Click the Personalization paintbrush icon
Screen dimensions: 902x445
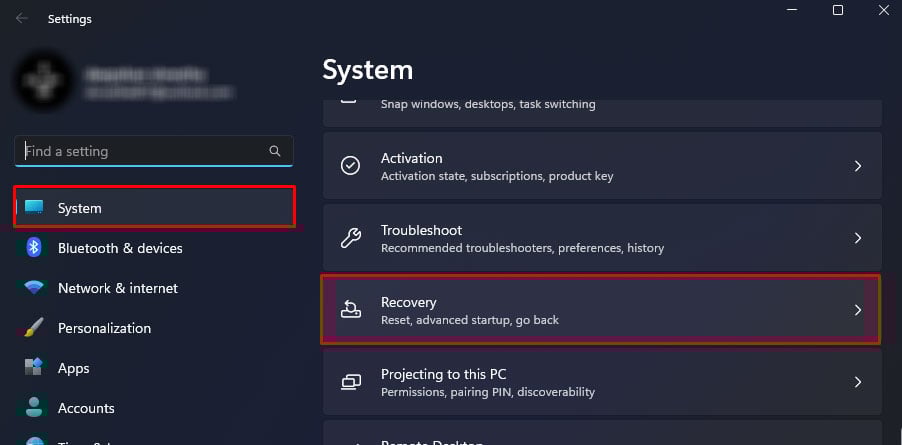[34, 328]
